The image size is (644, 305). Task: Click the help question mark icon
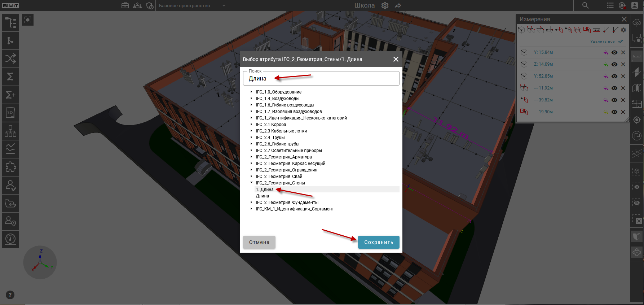point(10,295)
